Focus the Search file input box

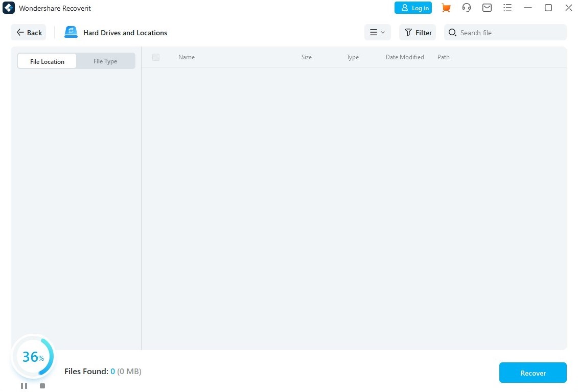coord(505,32)
